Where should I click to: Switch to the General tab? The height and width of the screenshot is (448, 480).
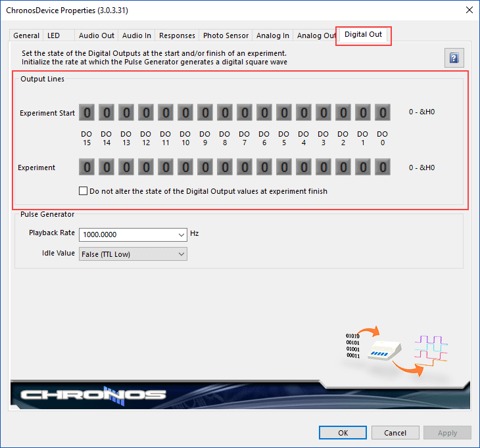click(x=26, y=35)
